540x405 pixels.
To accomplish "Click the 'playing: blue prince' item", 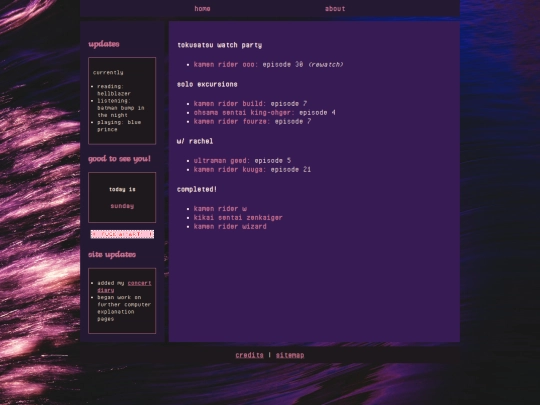I will 119,126.
